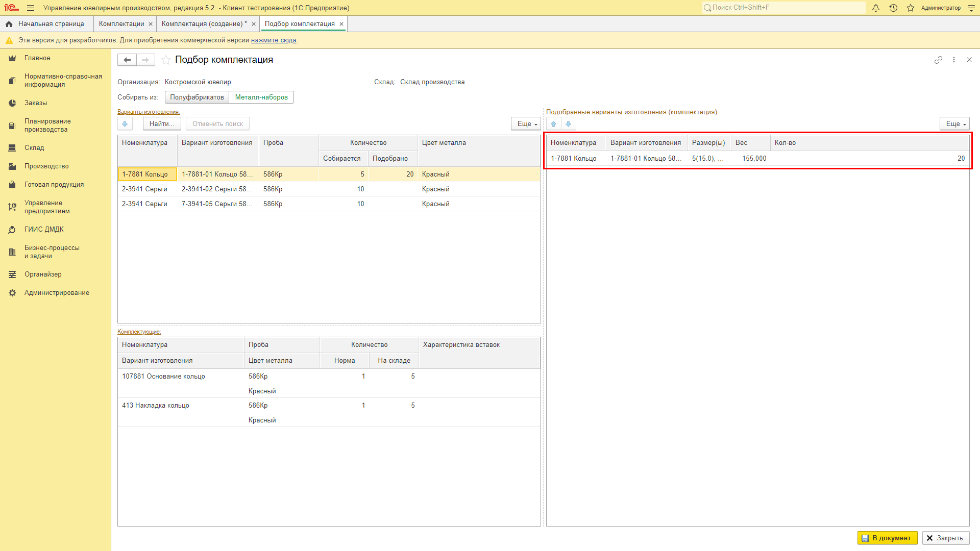
Task: Click the Закрыть button
Action: [x=945, y=538]
